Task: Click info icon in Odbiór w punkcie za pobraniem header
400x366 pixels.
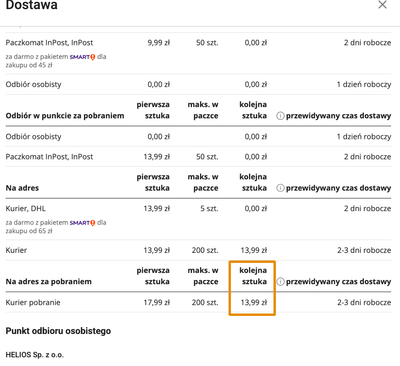Action: [x=280, y=116]
